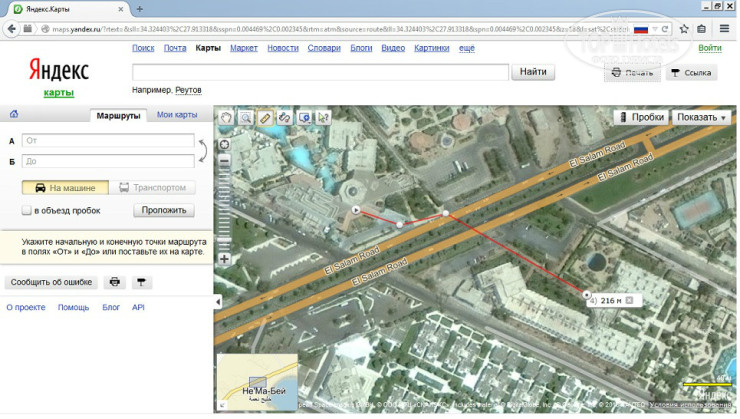Enable the 'в объезд пробок' checkbox
The width and height of the screenshot is (740, 419).
[27, 211]
